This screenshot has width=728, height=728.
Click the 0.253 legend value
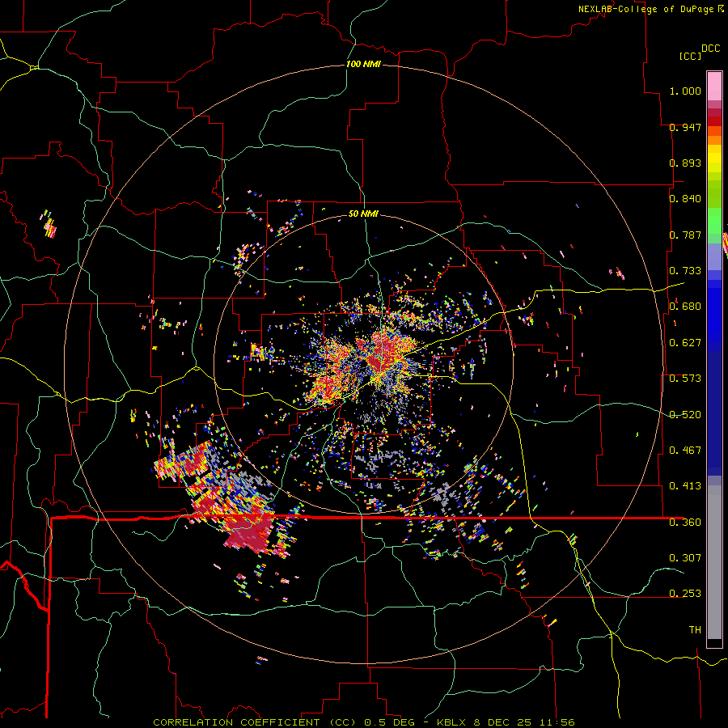pos(685,594)
